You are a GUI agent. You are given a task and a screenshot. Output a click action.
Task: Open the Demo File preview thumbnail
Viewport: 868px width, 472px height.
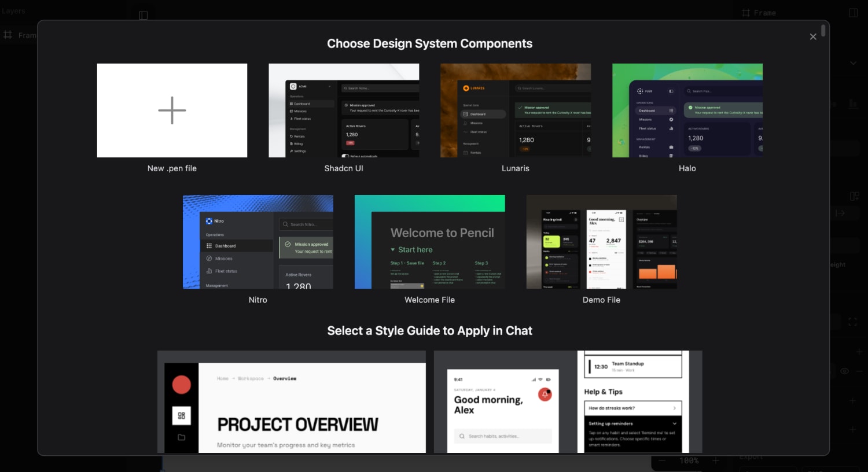(x=602, y=242)
